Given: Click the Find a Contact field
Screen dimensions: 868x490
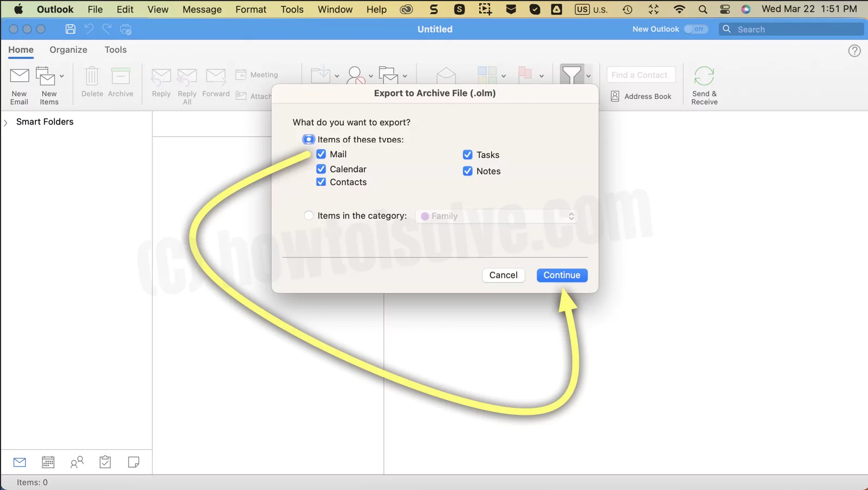Looking at the screenshot, I should coord(641,75).
